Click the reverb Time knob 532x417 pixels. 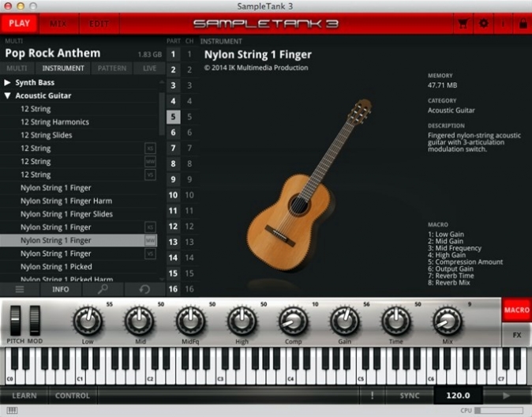click(x=396, y=321)
